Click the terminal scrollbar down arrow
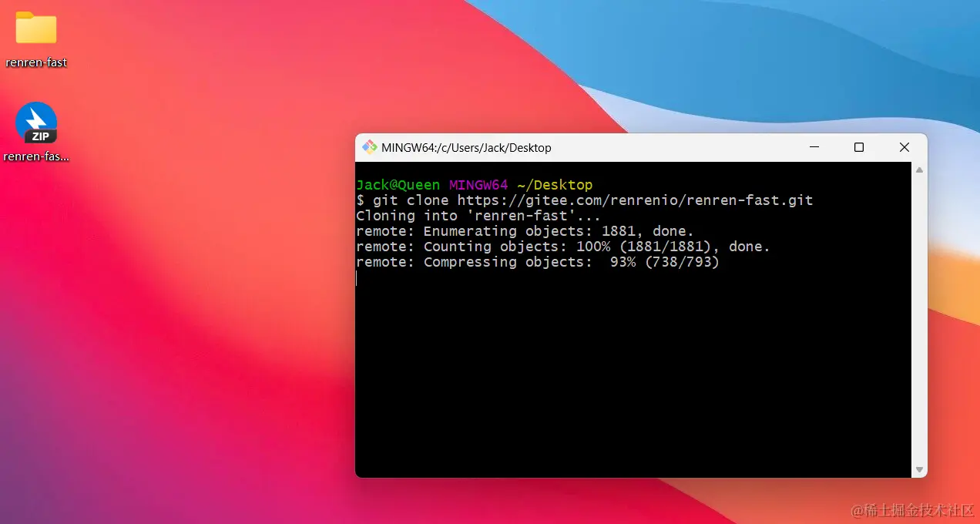This screenshot has height=524, width=980. tap(919, 469)
